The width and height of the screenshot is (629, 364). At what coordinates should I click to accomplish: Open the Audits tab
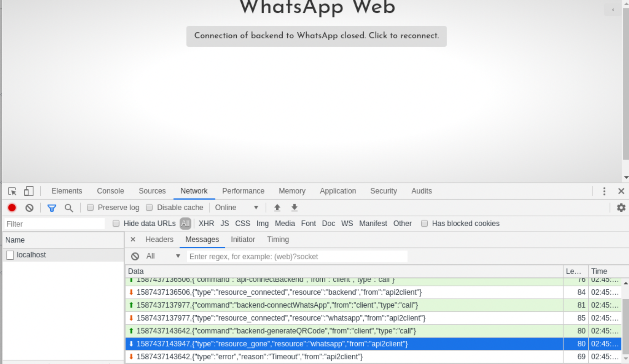(x=422, y=191)
